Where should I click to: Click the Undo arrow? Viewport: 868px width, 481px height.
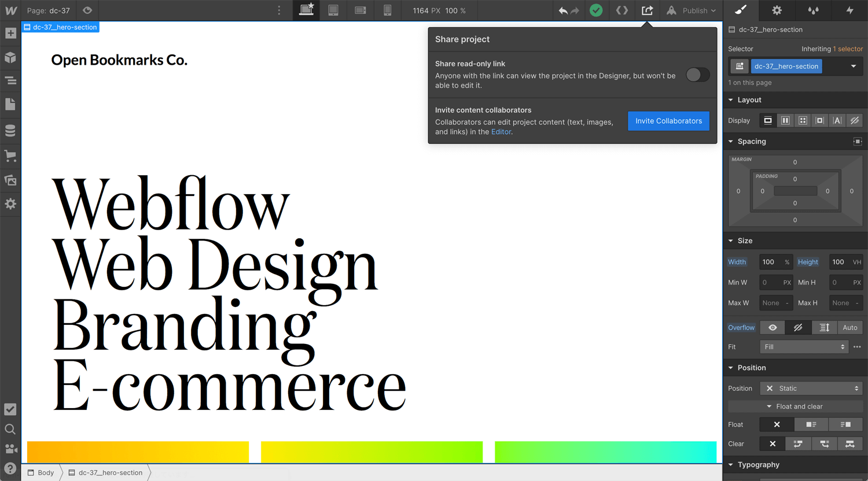pos(563,11)
